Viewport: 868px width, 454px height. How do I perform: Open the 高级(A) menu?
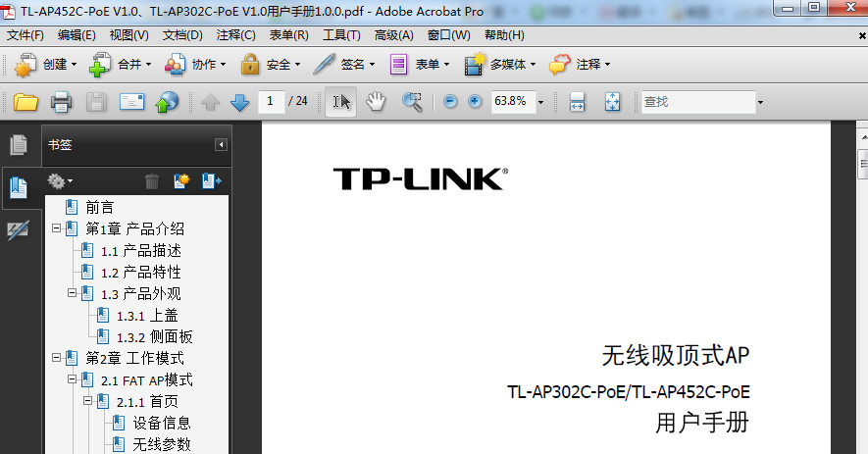tap(393, 35)
